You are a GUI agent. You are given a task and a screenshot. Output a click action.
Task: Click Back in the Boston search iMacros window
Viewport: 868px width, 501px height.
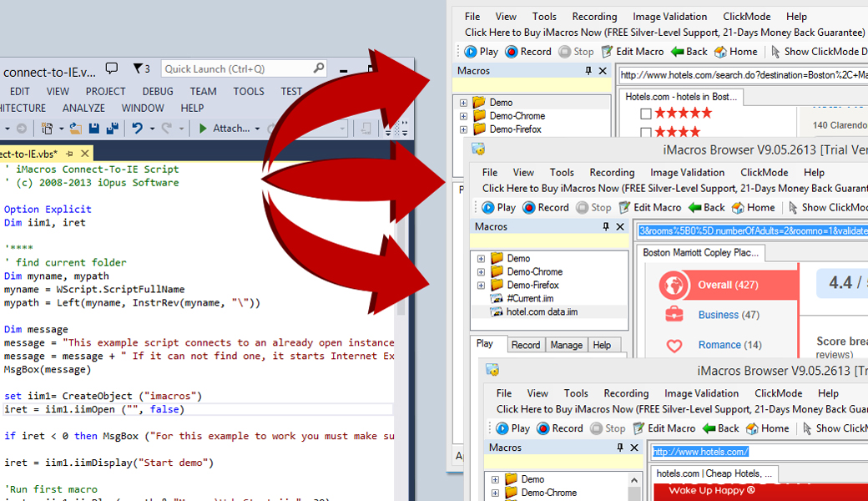tap(689, 52)
